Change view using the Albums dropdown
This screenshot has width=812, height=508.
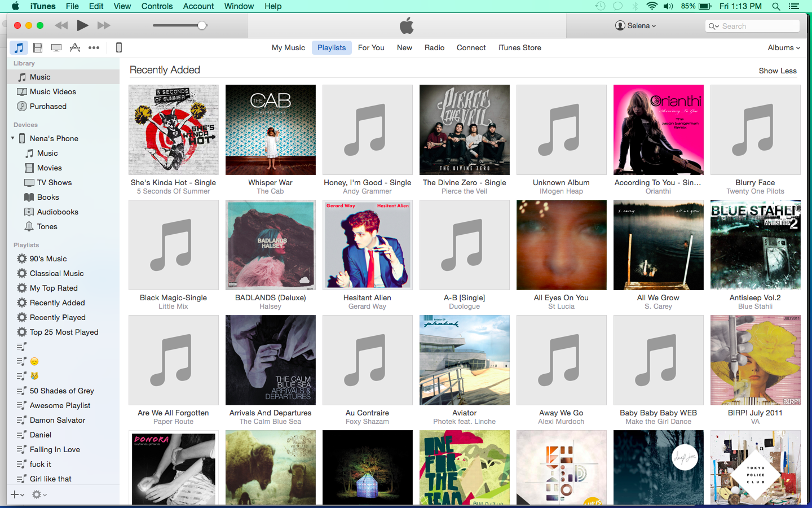pos(784,47)
